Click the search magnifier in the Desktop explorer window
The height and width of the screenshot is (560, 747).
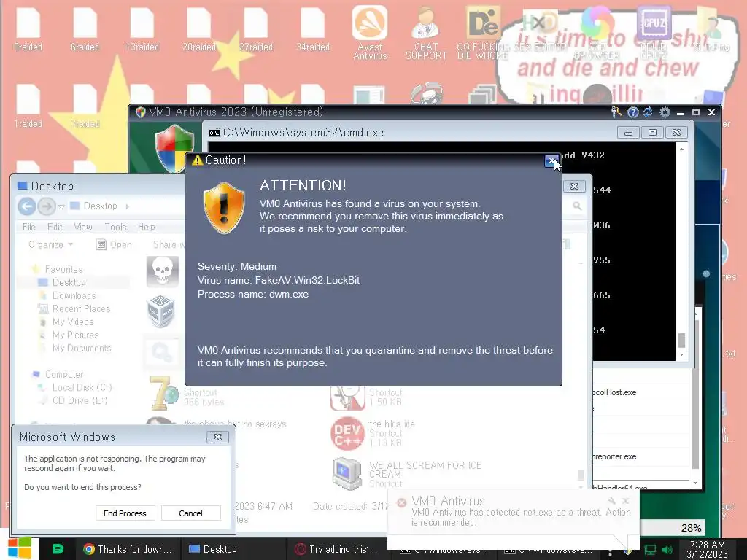pyautogui.click(x=577, y=206)
